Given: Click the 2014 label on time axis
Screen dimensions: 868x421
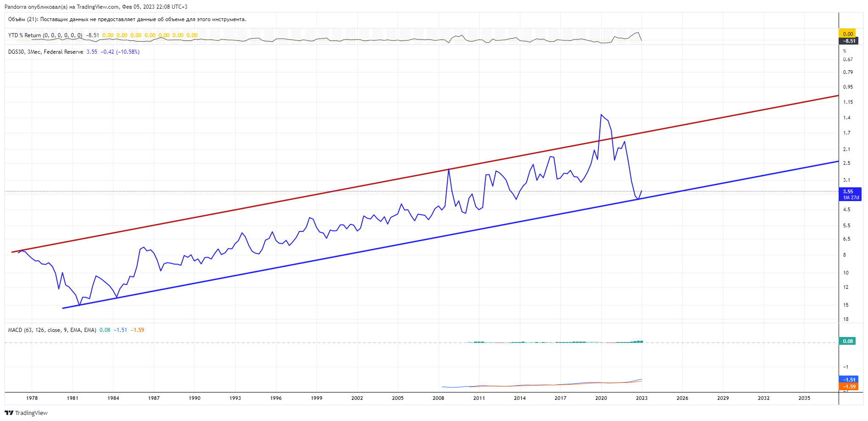Looking at the screenshot, I should 520,398.
